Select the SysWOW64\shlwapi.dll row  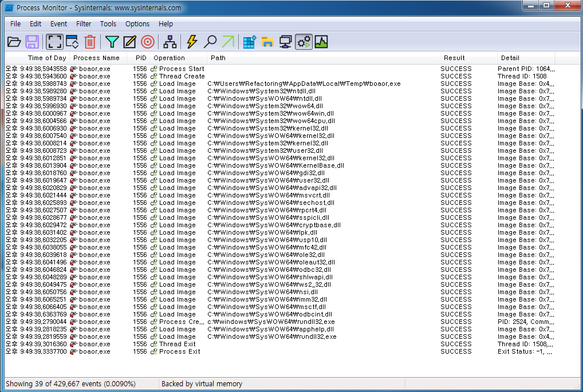[280, 277]
